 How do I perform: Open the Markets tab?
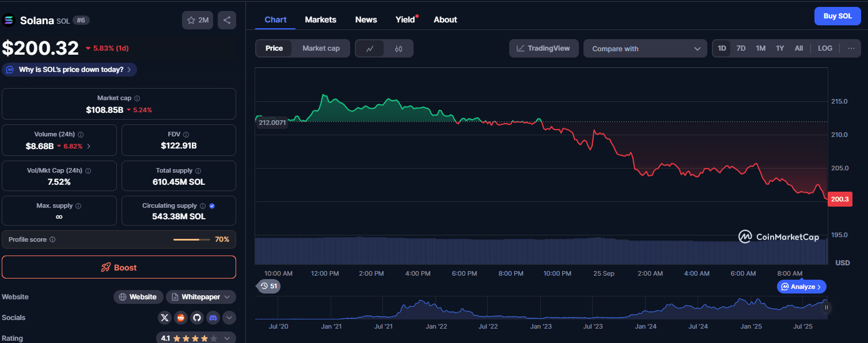pyautogui.click(x=320, y=20)
